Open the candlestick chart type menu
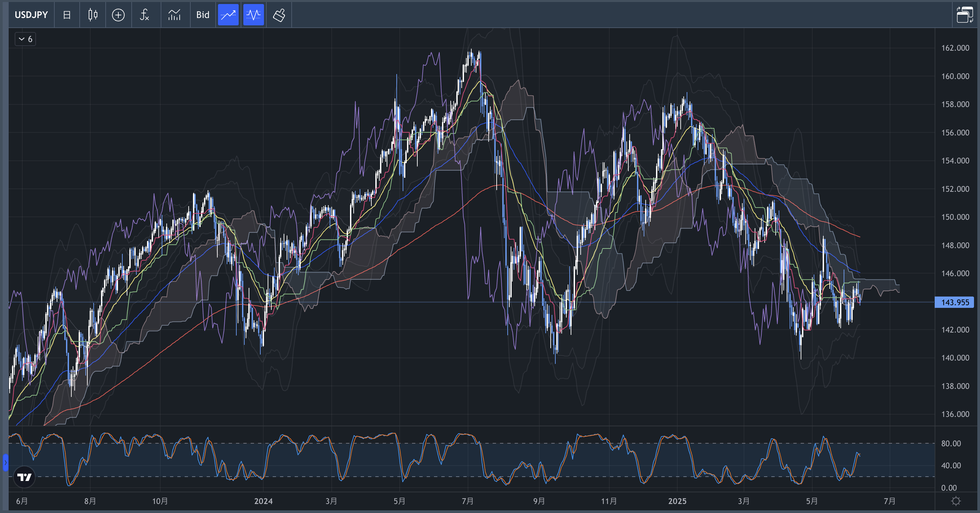 [93, 15]
